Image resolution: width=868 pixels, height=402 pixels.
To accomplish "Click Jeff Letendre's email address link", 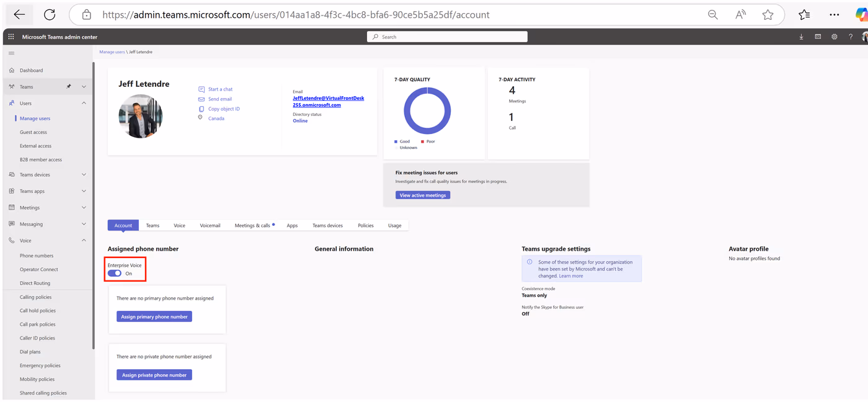I will (329, 102).
